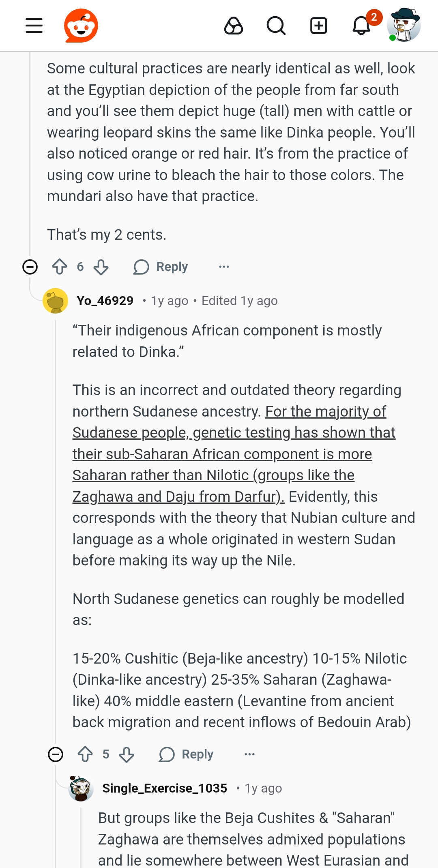Image resolution: width=438 pixels, height=868 pixels.
Task: Click the notification count badge
Action: click(374, 16)
